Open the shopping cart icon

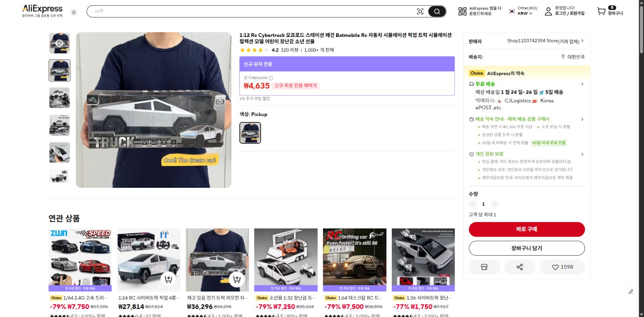pyautogui.click(x=601, y=11)
